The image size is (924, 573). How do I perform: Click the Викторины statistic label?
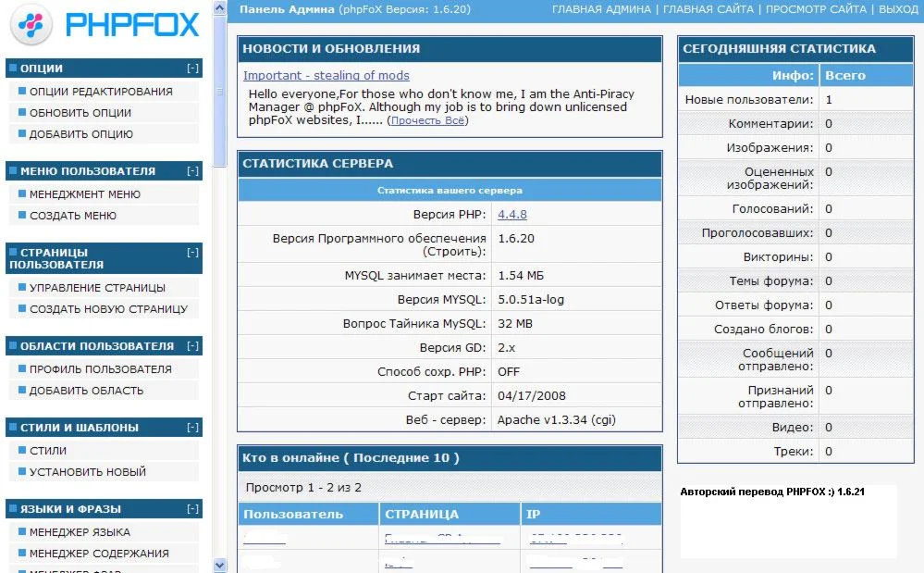coord(778,257)
